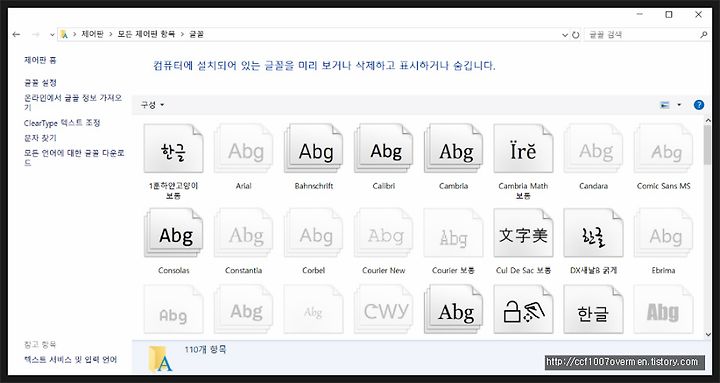The height and width of the screenshot is (383, 720).
Task: Open 문자 찾기 link
Action: point(40,138)
